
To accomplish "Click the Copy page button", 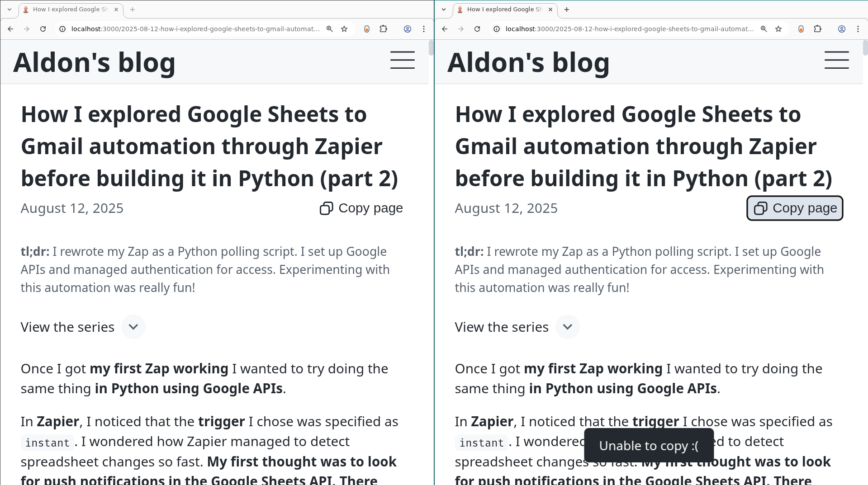I will coord(794,208).
